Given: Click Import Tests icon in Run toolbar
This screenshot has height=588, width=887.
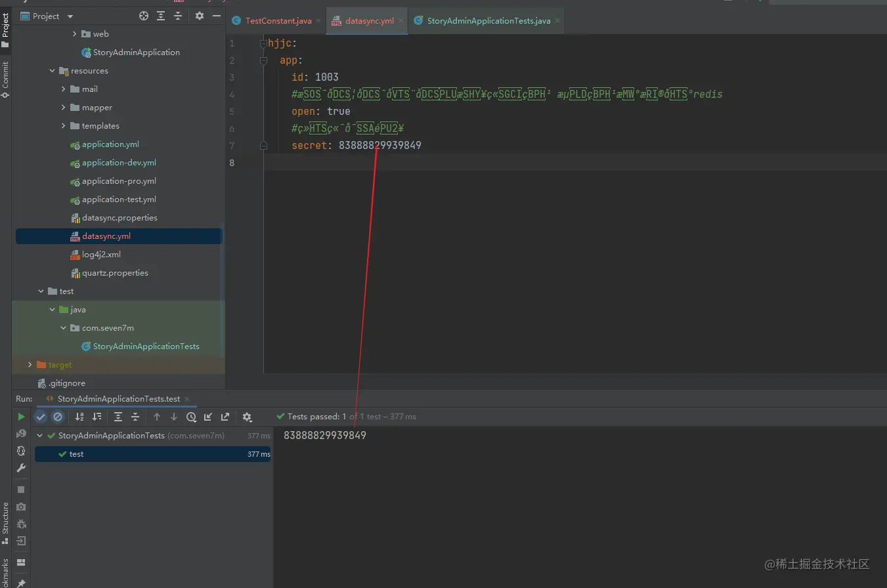Looking at the screenshot, I should click(208, 417).
